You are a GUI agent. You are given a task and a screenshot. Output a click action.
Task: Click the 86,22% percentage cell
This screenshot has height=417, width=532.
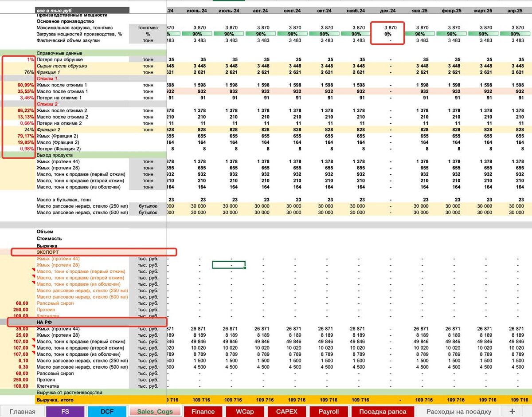click(x=26, y=110)
